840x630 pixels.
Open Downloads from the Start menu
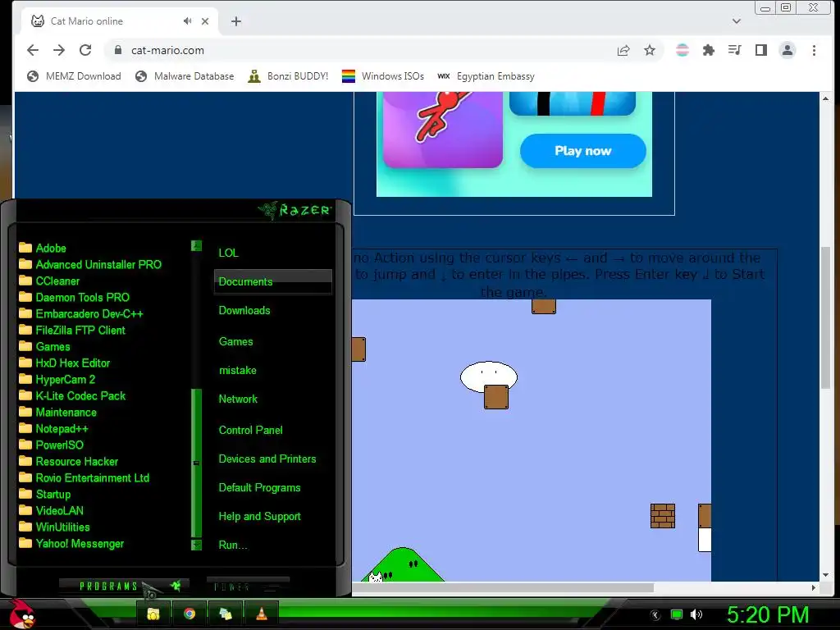click(244, 311)
